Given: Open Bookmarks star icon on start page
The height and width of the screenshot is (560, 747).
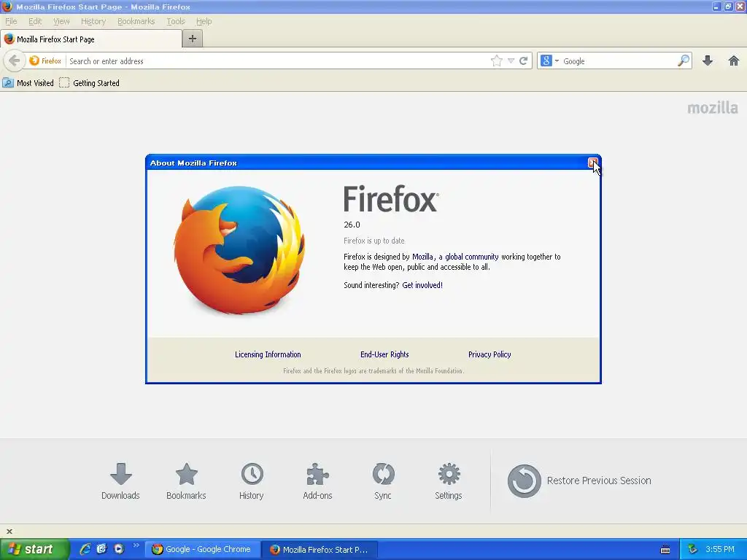Looking at the screenshot, I should click(x=186, y=473).
